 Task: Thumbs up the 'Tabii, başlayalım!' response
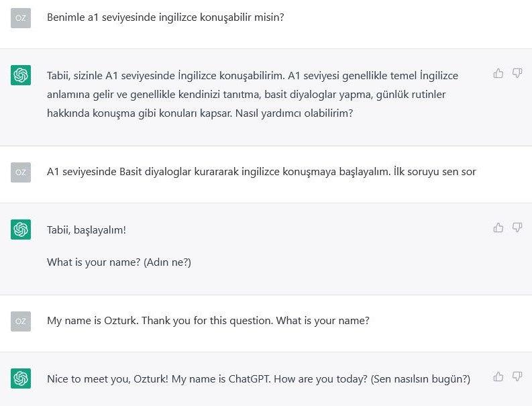[x=498, y=227]
